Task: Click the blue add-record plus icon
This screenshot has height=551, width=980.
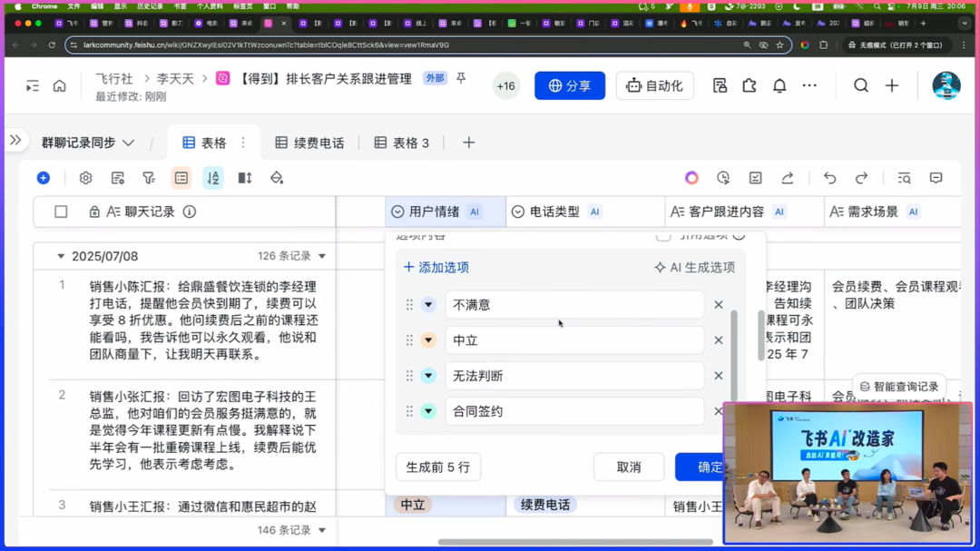Action: (x=43, y=178)
